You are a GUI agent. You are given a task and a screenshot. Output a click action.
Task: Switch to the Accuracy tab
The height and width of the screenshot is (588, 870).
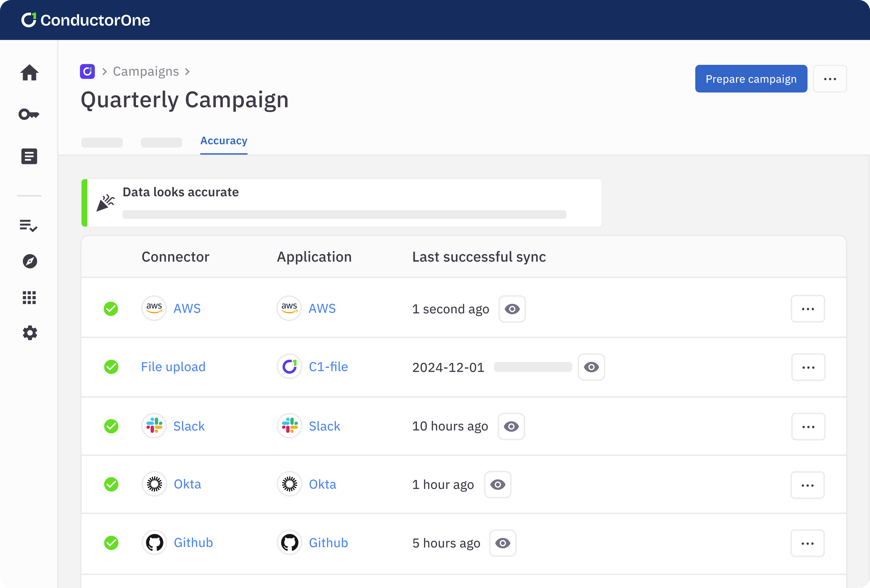(x=224, y=141)
